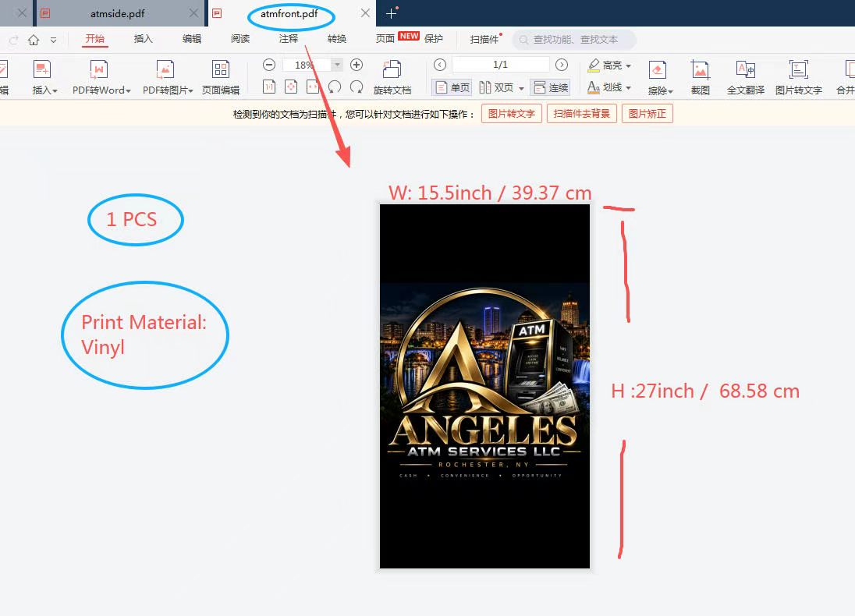Click the 图片转文字 OCR toolbar icon
Viewport: 855px width, 616px height.
[798, 77]
